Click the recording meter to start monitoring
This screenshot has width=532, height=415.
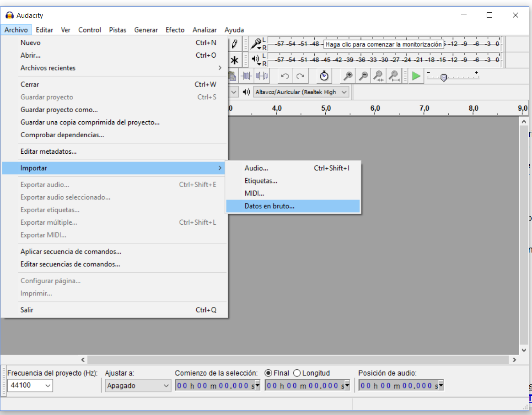click(383, 44)
